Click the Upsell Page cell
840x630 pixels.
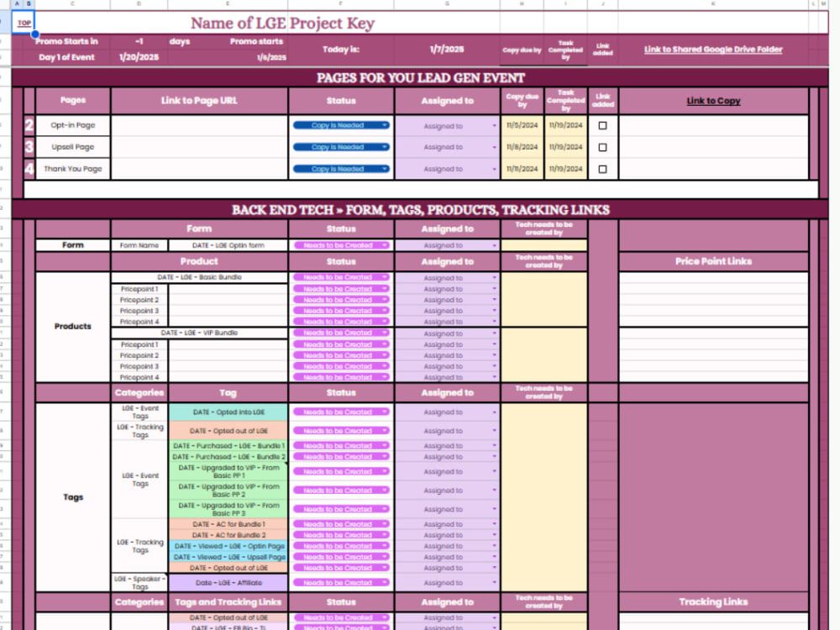point(73,147)
